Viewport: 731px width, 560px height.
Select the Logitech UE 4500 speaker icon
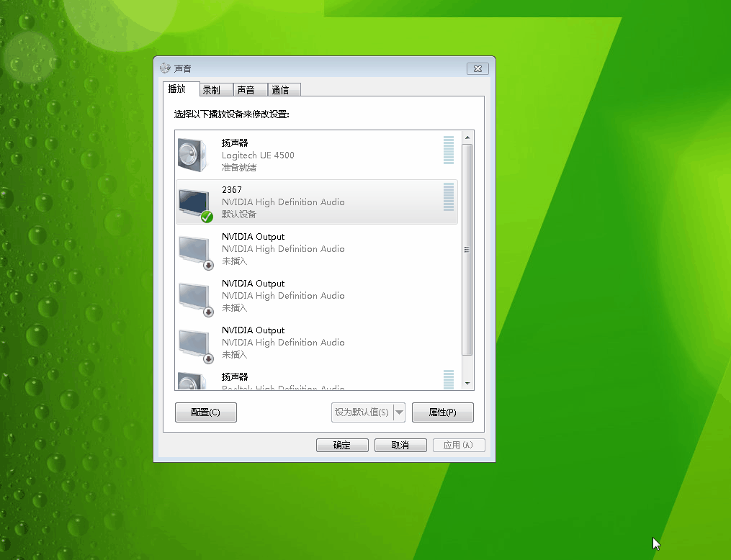coord(192,155)
